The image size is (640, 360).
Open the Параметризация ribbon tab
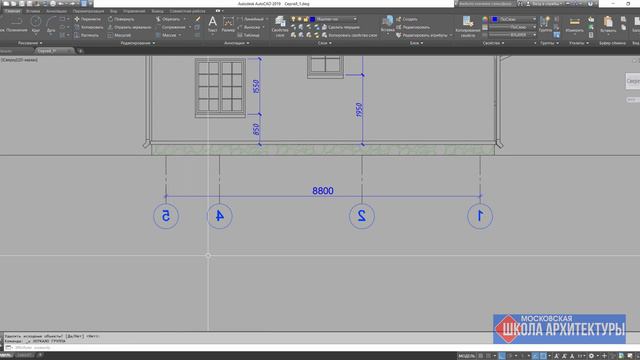[88, 11]
